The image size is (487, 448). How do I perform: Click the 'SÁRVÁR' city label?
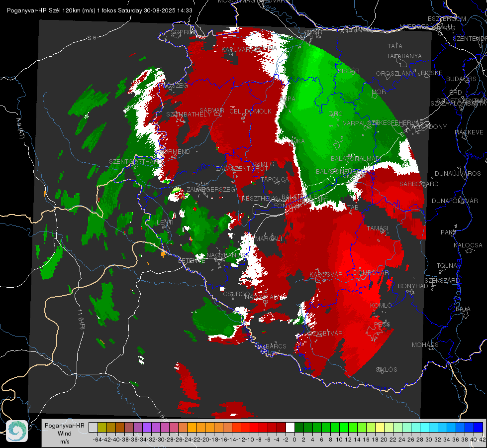point(212,111)
